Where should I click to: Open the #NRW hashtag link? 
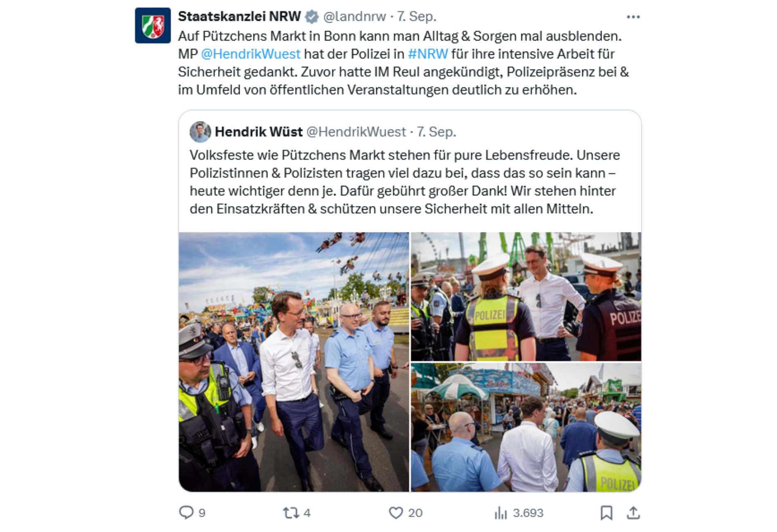pos(428,54)
